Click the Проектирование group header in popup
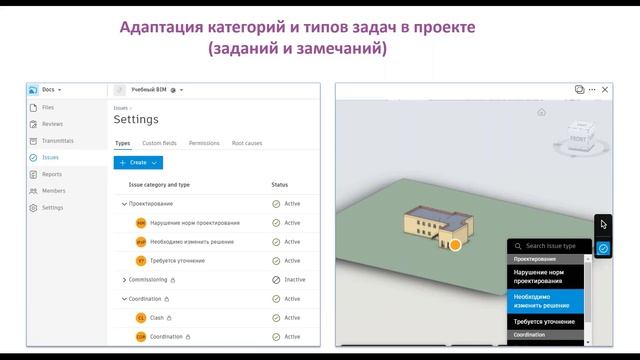Image resolution: width=640 pixels, height=360 pixels. 546,259
